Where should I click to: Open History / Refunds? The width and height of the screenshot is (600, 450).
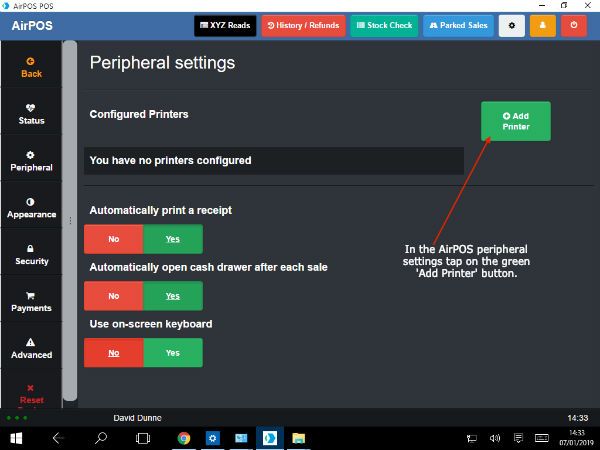(303, 26)
